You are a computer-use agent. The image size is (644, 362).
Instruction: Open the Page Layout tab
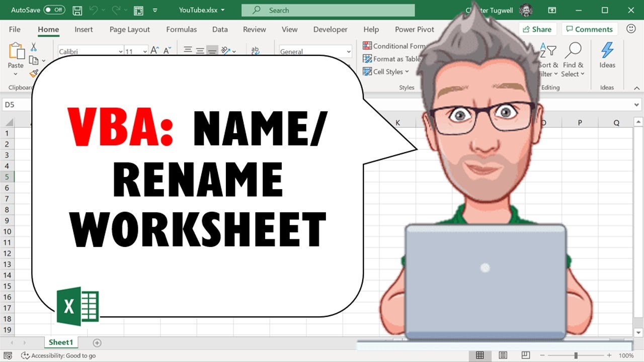[x=130, y=29]
